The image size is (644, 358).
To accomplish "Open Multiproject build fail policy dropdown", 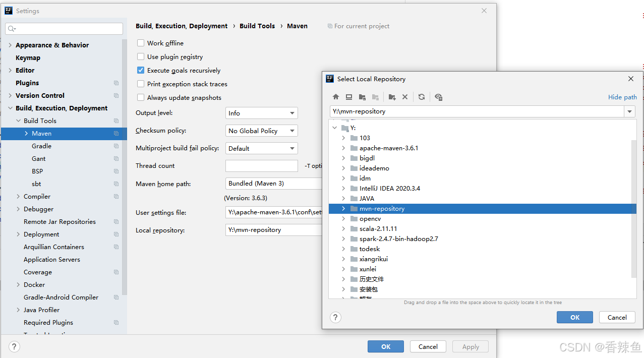I will click(x=261, y=148).
